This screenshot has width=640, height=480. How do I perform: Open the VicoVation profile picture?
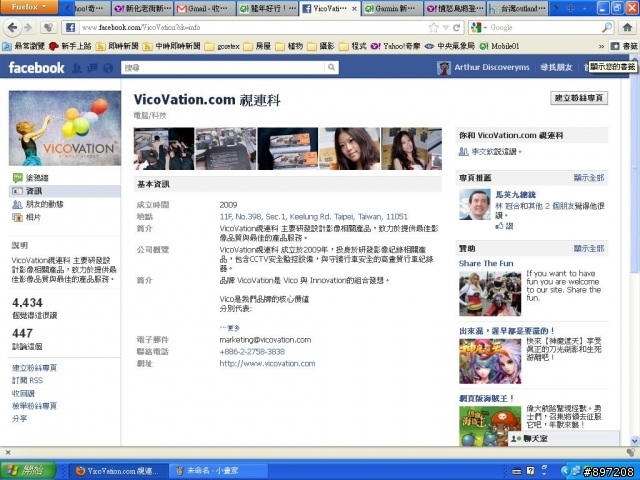65,128
